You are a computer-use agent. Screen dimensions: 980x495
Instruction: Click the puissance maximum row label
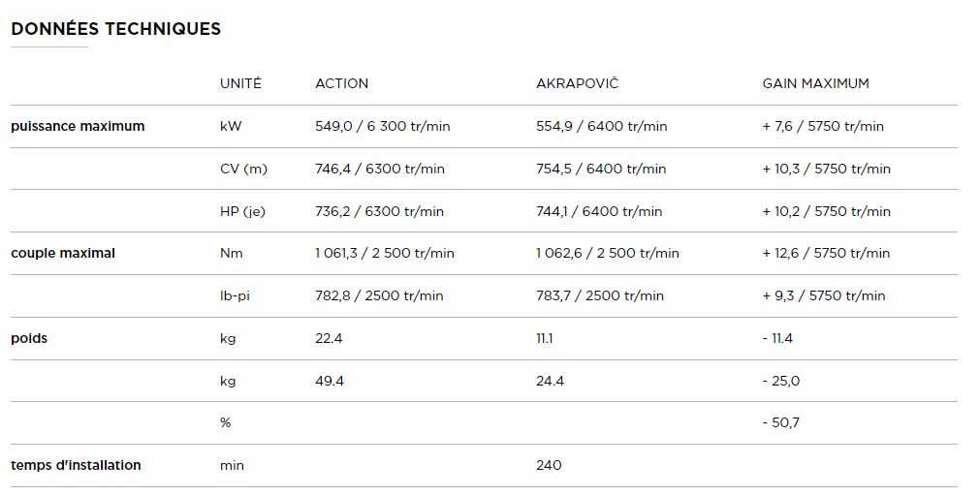click(78, 126)
